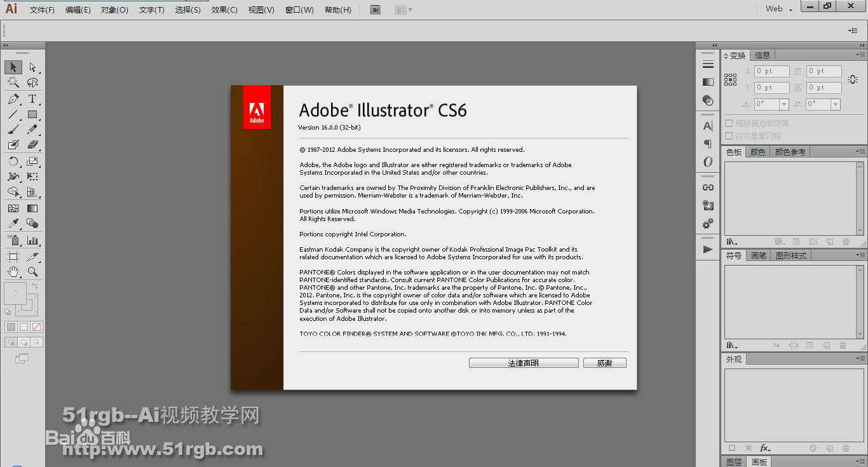Open the 效果(C) menu
868x467 pixels.
click(224, 10)
